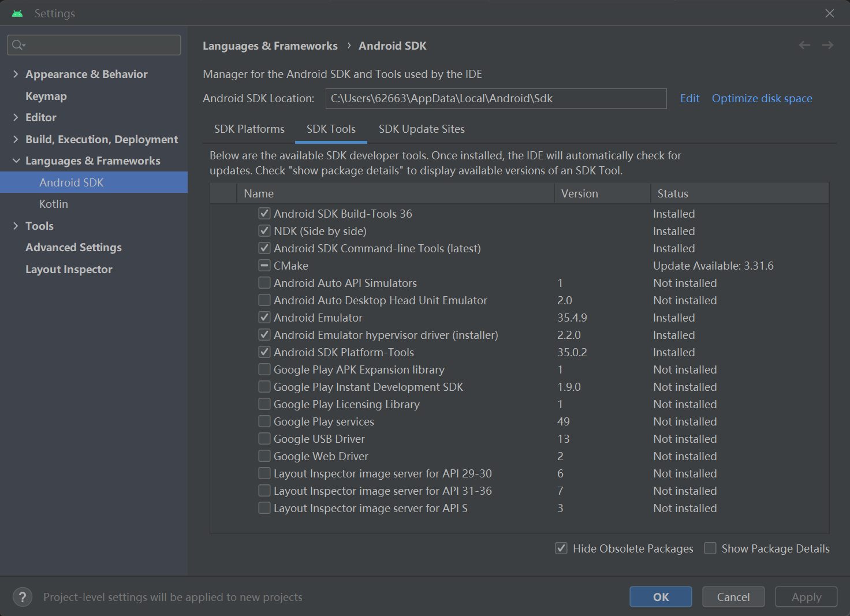Image resolution: width=850 pixels, height=616 pixels.
Task: Go back with the left arrow icon
Action: tap(804, 45)
